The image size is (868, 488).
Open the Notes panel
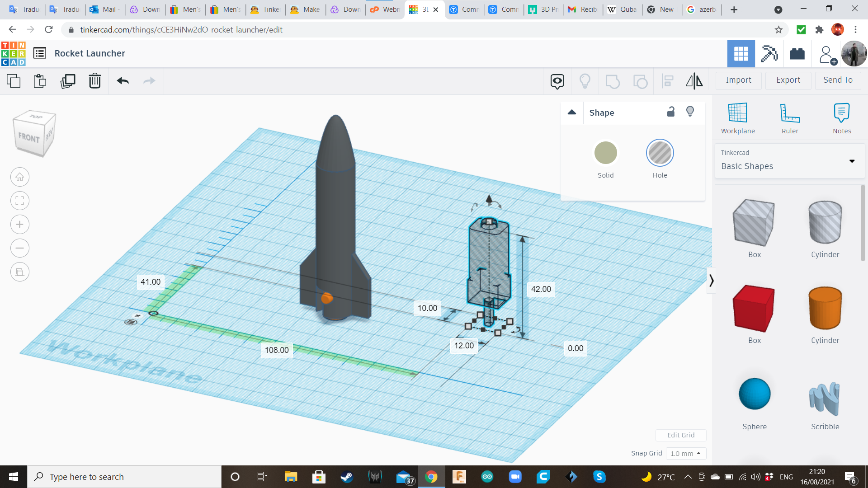point(841,117)
